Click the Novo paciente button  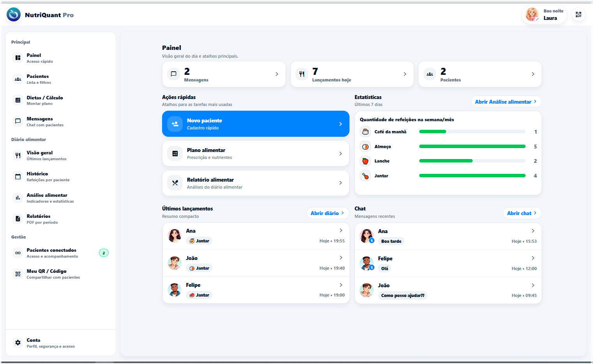coord(256,124)
